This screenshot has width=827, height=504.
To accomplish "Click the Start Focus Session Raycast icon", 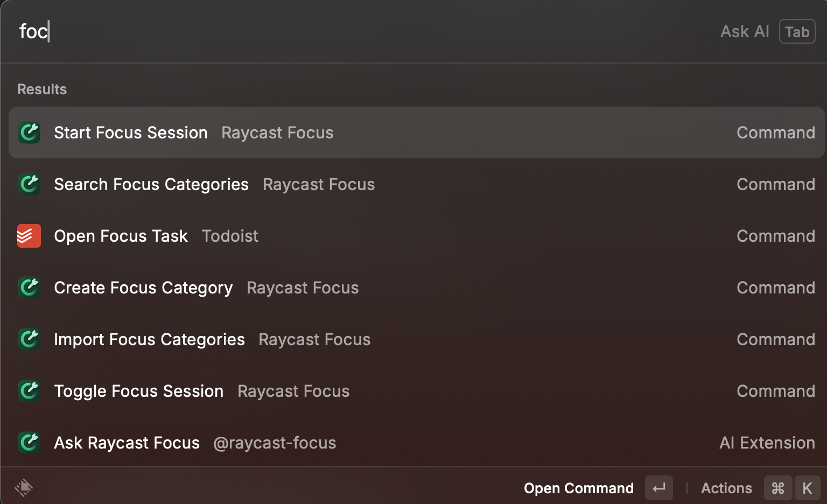I will click(x=29, y=132).
